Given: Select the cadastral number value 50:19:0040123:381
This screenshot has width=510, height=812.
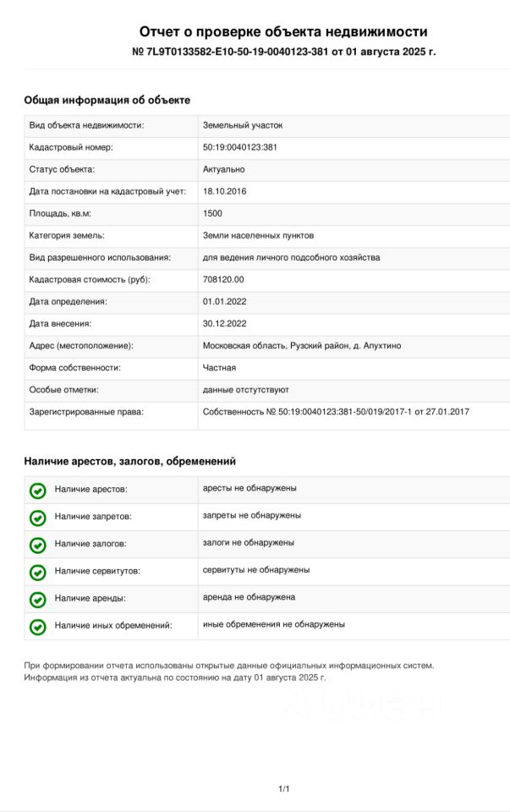Looking at the screenshot, I should (240, 148).
